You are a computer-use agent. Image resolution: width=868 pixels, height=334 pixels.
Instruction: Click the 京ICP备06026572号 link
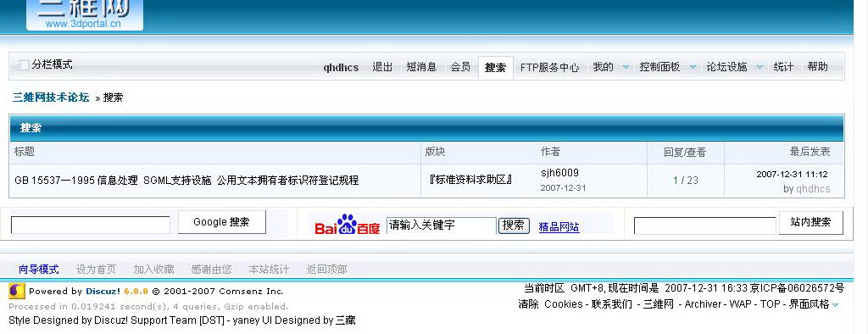[797, 288]
